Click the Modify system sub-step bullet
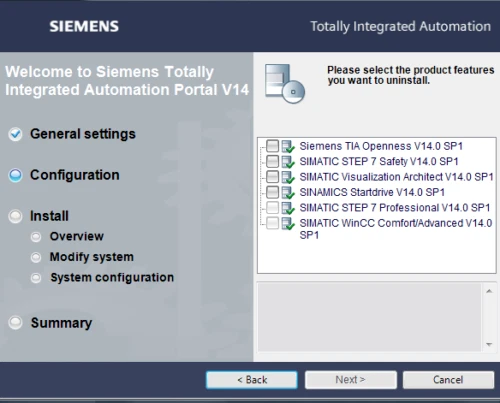500x403 pixels. coord(36,257)
